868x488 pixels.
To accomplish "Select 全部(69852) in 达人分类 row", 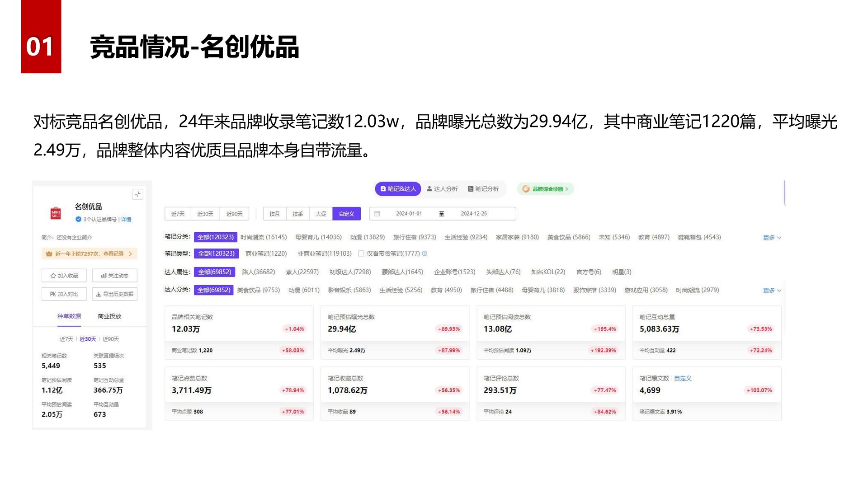I will coord(214,290).
